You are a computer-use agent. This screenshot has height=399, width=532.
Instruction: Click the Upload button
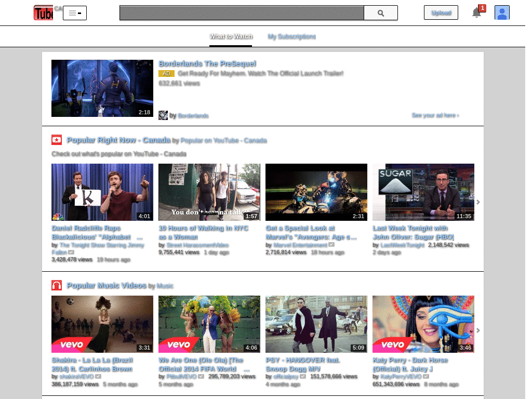click(x=441, y=13)
